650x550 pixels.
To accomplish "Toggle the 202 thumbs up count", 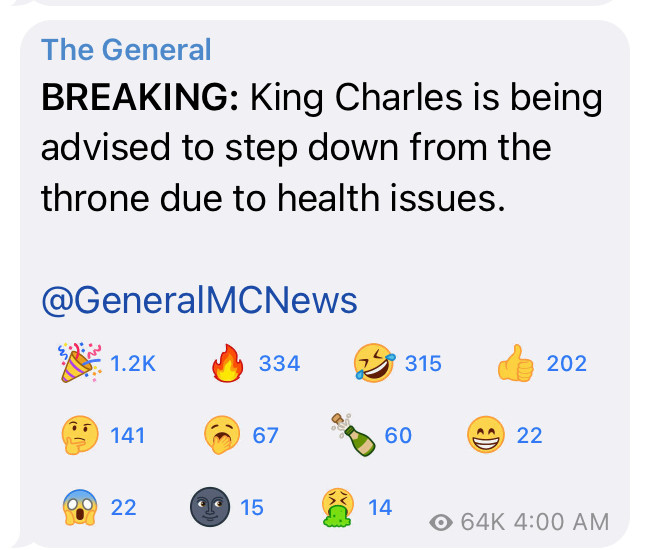I will pos(566,364).
